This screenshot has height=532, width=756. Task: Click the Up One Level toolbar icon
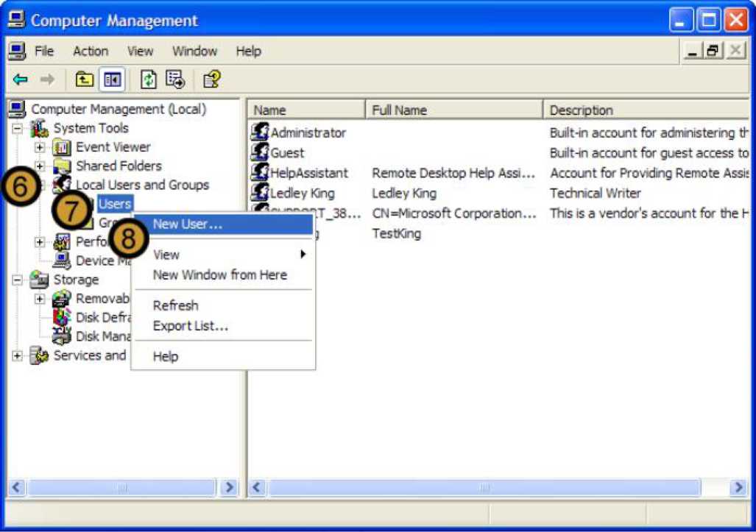tap(85, 79)
